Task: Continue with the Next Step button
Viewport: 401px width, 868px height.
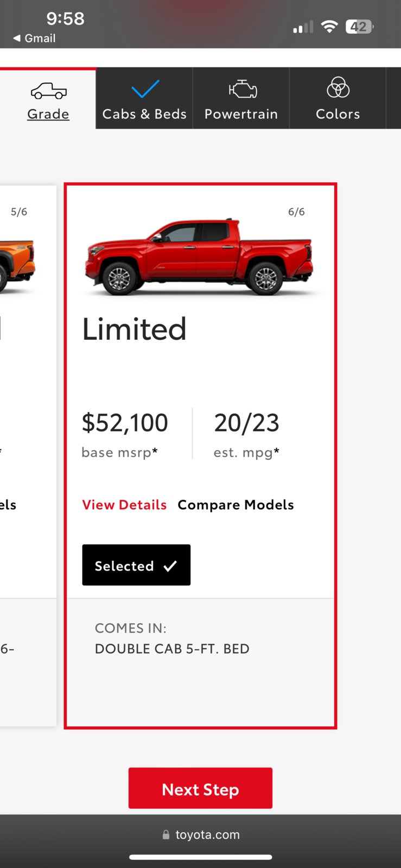Action: (200, 788)
